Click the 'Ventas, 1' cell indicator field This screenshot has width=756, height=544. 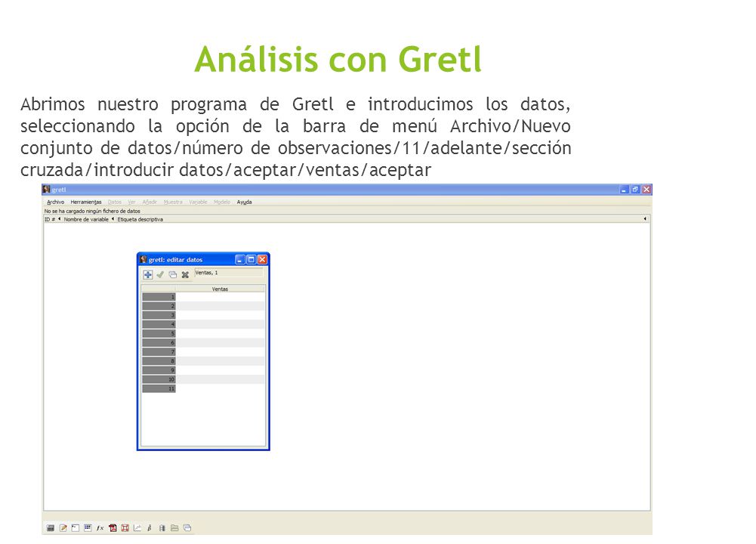(229, 273)
